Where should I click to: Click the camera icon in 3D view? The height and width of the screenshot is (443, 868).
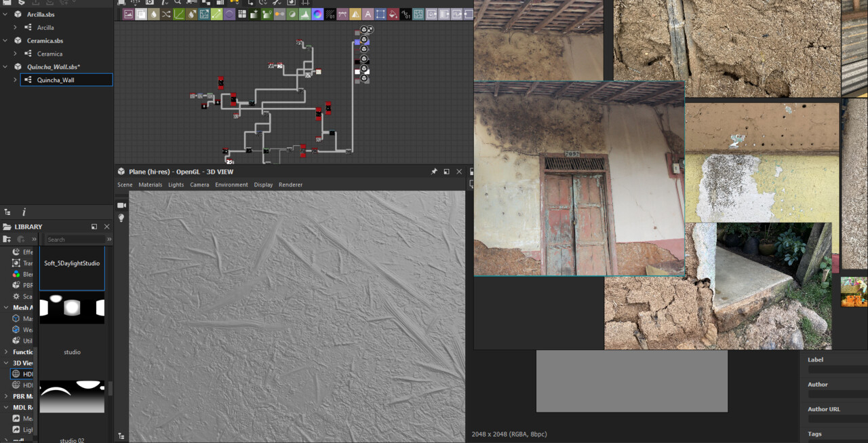[121, 205]
